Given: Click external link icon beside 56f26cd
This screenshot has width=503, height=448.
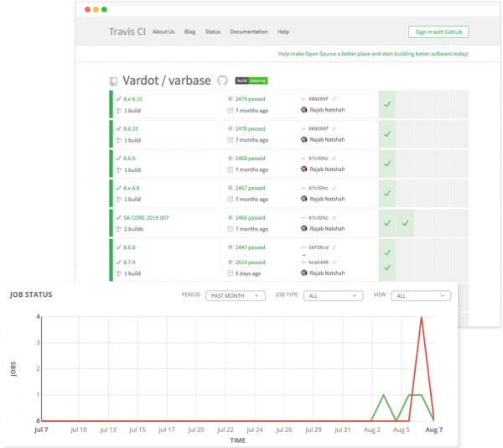Looking at the screenshot, I should coord(334,247).
